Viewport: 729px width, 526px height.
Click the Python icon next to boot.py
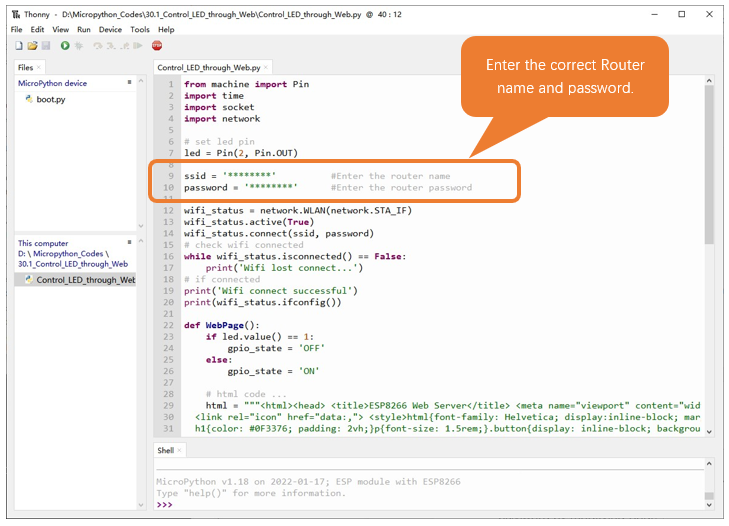(29, 99)
